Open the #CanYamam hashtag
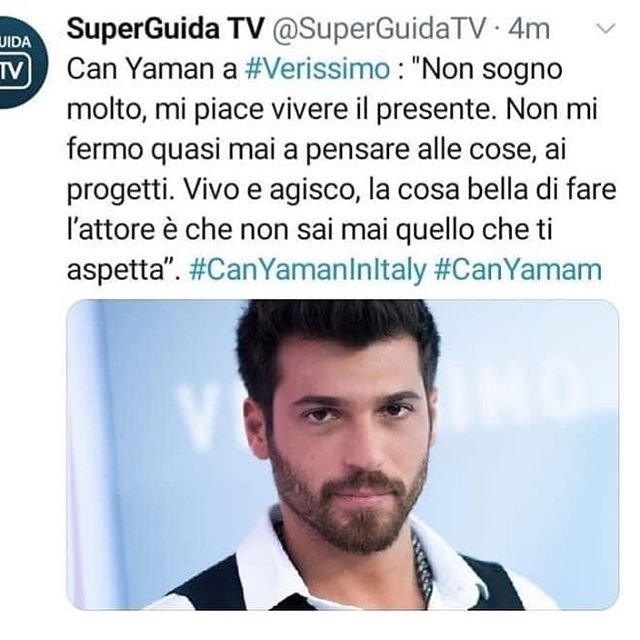 point(518,270)
